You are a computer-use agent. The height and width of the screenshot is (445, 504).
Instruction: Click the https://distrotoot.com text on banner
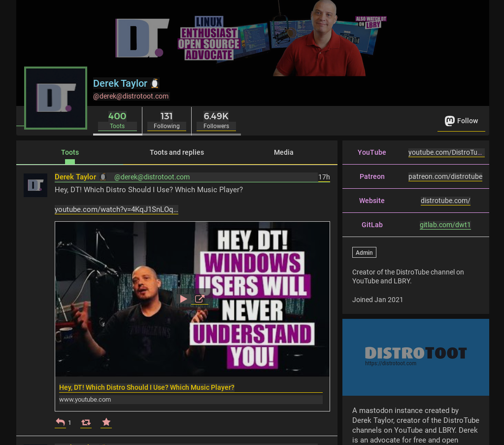tap(391, 363)
